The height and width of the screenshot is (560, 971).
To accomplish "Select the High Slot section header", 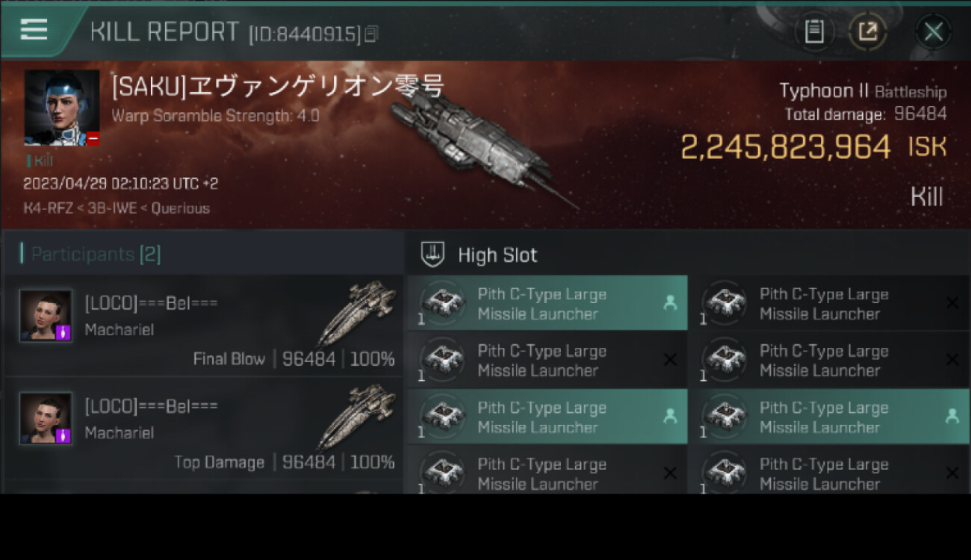I will [687, 255].
